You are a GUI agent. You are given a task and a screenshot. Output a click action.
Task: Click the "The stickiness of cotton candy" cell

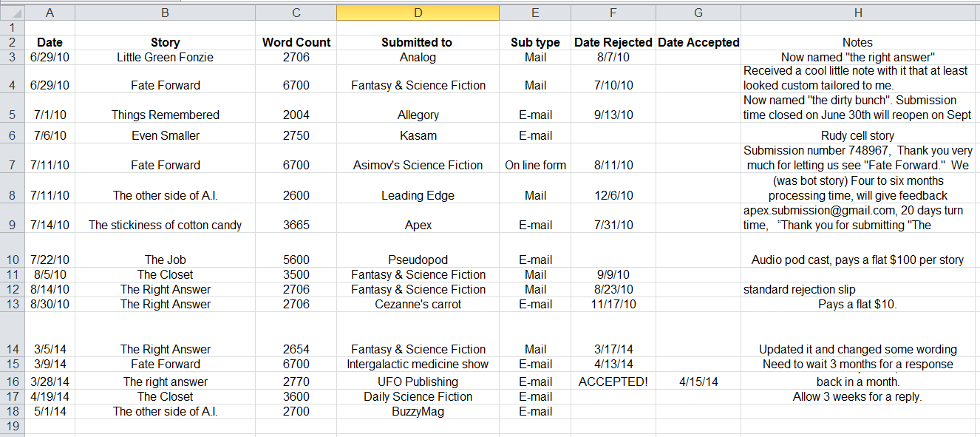tap(165, 225)
